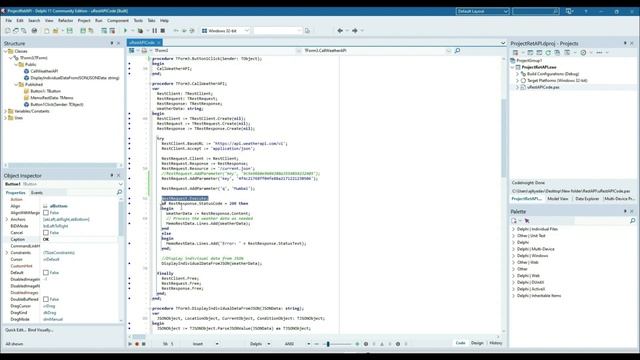Expand the Anchors property
Image resolution: width=640 pixels, height=360 pixels.
click(x=7, y=219)
